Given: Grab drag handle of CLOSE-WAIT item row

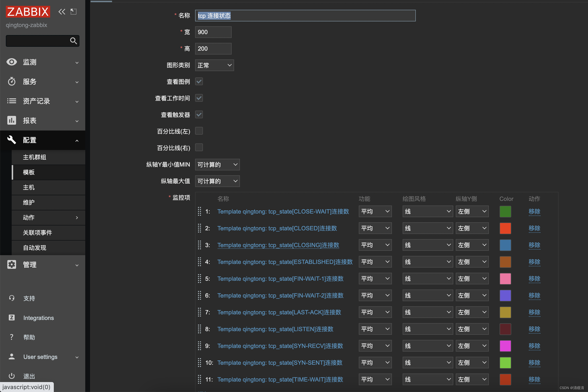Looking at the screenshot, I should [x=199, y=212].
